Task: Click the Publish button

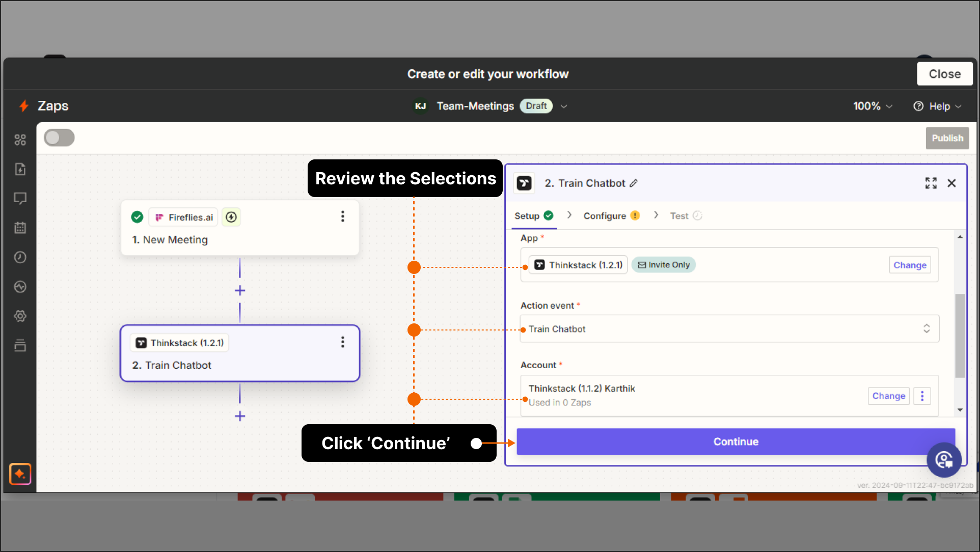Action: point(947,138)
